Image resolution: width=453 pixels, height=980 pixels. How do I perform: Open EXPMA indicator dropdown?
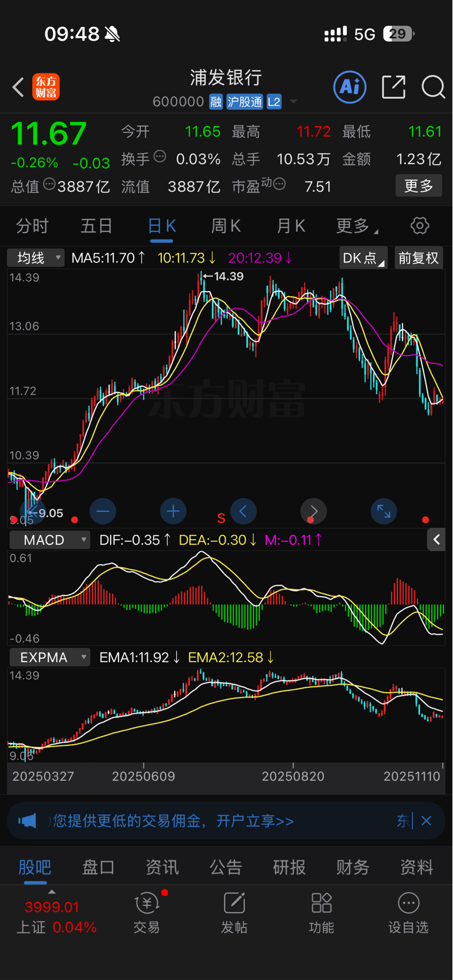(x=49, y=657)
